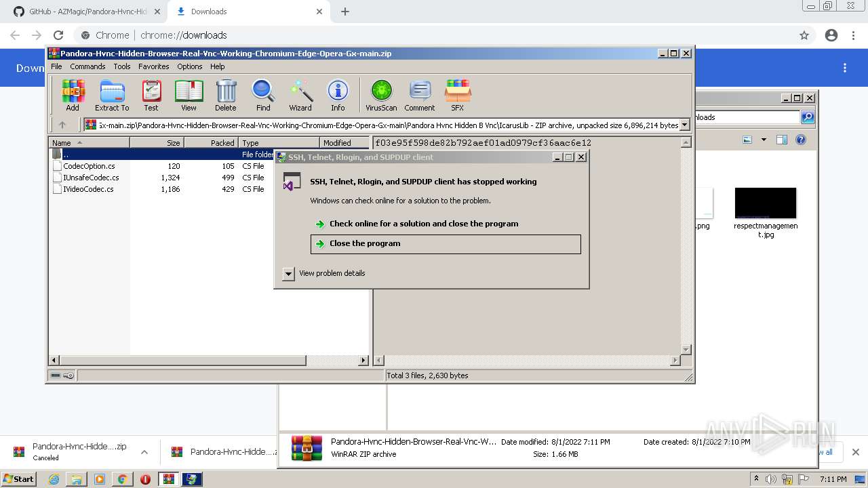Viewport: 868px width, 488px height.
Task: Click 'Close the program' option
Action: point(446,244)
